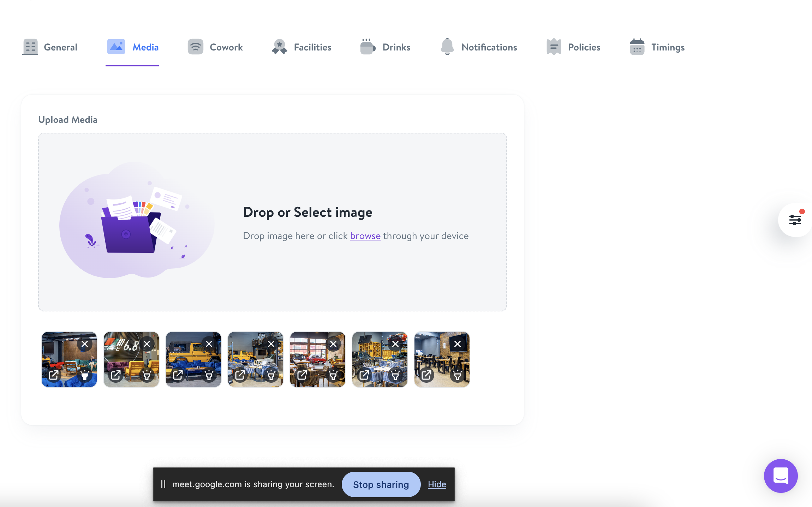Open the last black chairs image externally
812x507 pixels.
pos(426,375)
